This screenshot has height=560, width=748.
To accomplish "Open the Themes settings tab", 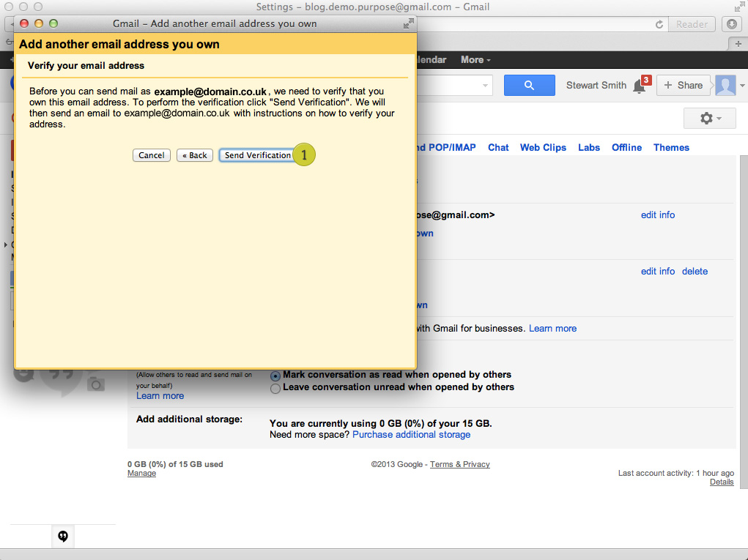I will (x=671, y=148).
